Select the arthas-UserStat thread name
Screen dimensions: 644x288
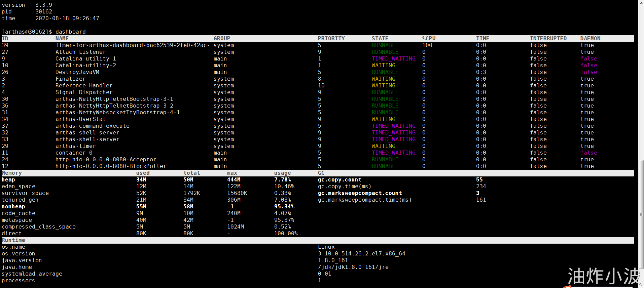(81, 119)
